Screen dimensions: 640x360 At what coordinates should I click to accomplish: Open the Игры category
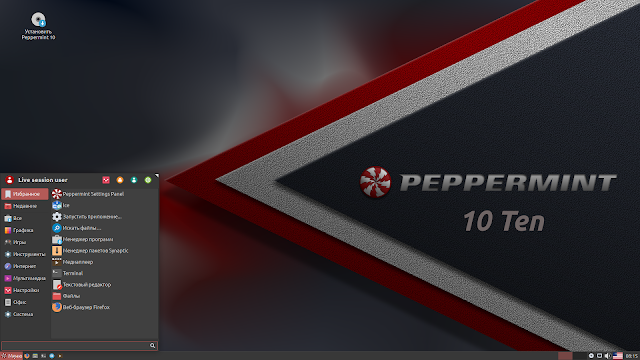tap(25, 242)
